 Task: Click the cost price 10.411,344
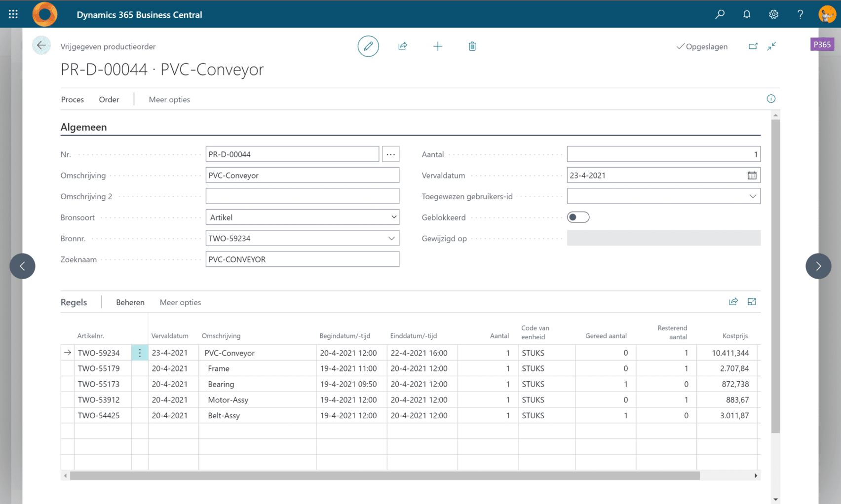[x=727, y=353]
